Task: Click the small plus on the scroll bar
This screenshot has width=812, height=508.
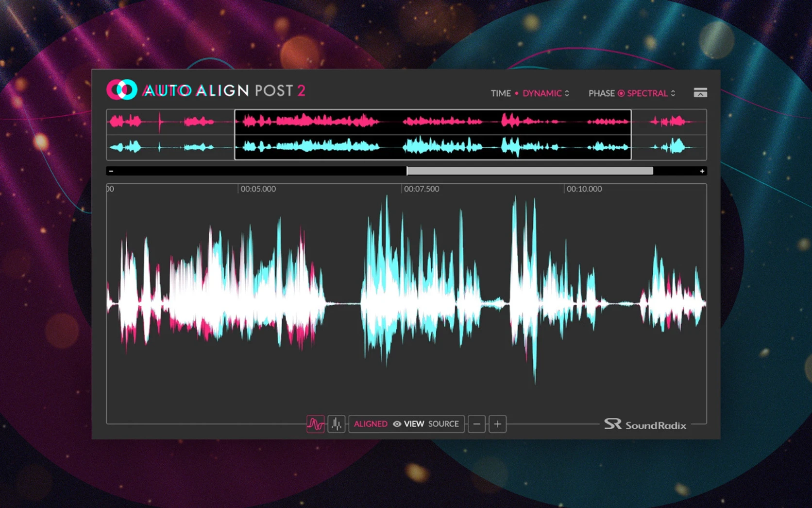Action: pos(702,171)
